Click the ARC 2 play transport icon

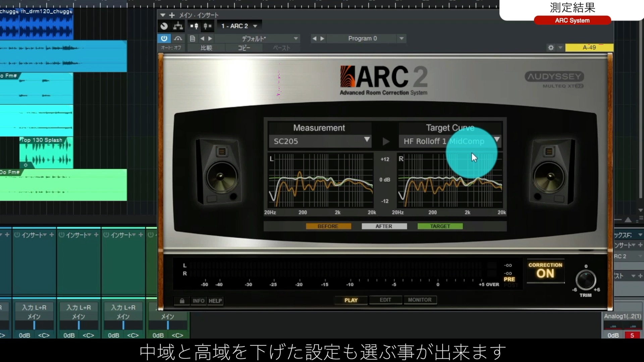click(x=385, y=141)
